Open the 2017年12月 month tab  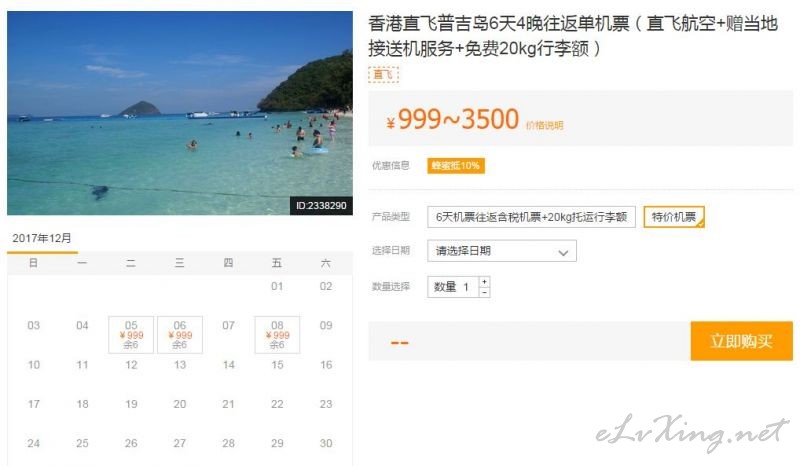tap(42, 238)
